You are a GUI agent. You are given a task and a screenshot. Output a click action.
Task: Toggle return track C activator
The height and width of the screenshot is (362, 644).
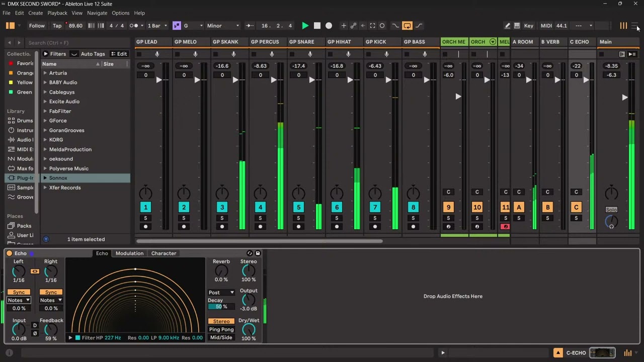[x=576, y=207]
